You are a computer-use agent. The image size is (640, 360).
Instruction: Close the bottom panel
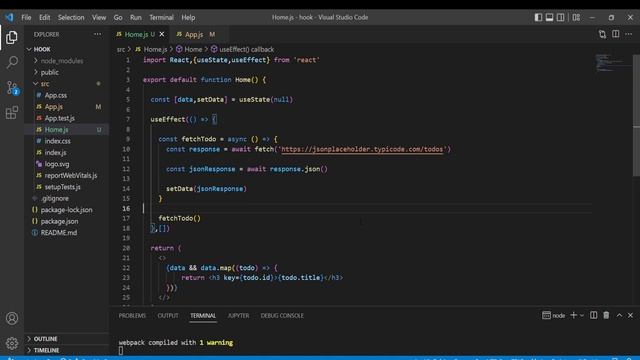[x=630, y=315]
